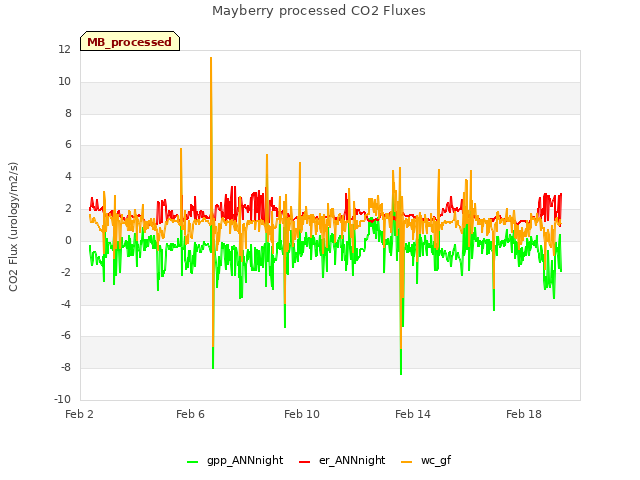Click the Feb 14 x-axis label
This screenshot has height=480, width=640.
(413, 414)
